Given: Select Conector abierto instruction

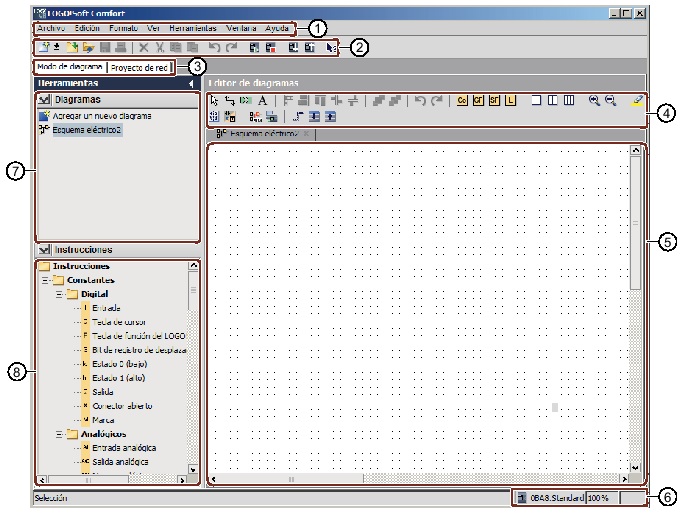Looking at the screenshot, I should point(122,406).
